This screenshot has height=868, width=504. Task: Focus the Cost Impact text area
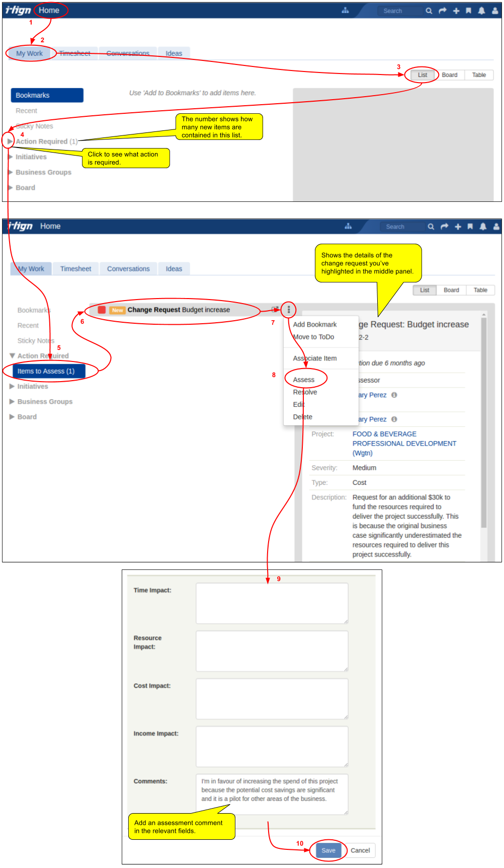[x=272, y=699]
